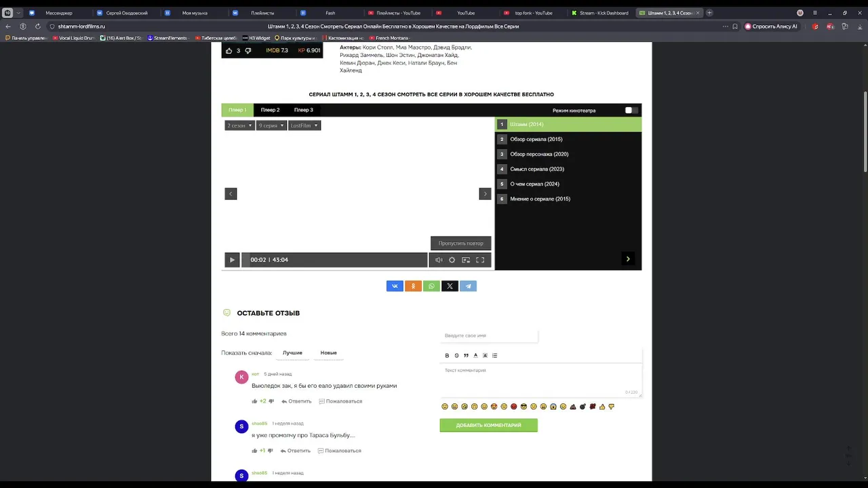The width and height of the screenshot is (868, 488).
Task: Apply bold formatting in comment editor
Action: (x=447, y=355)
